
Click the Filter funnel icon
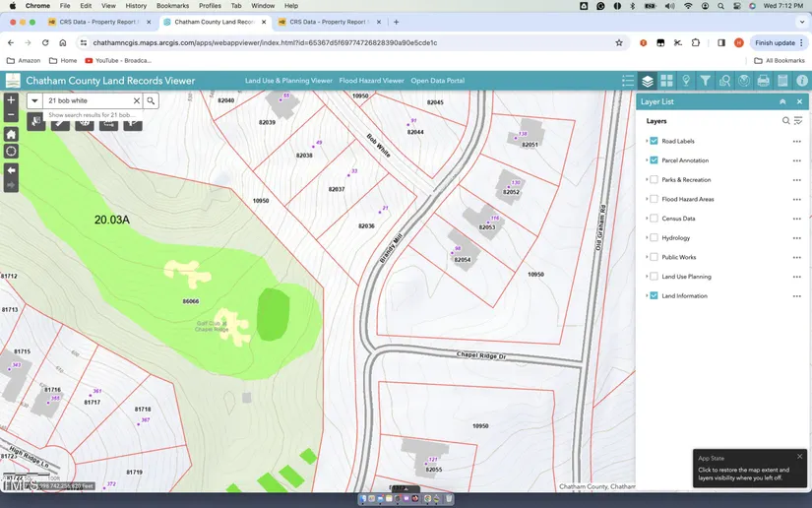click(x=705, y=81)
